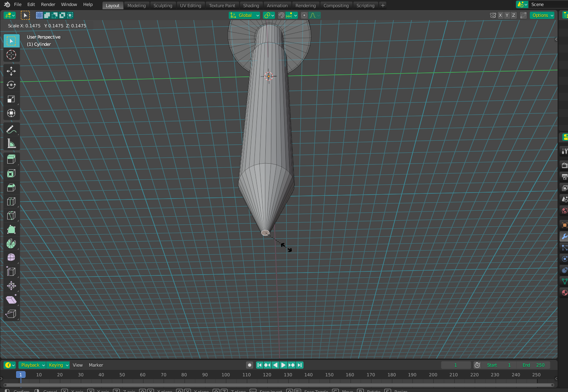568x392 pixels.
Task: Open the World properties tab
Action: pos(564,211)
